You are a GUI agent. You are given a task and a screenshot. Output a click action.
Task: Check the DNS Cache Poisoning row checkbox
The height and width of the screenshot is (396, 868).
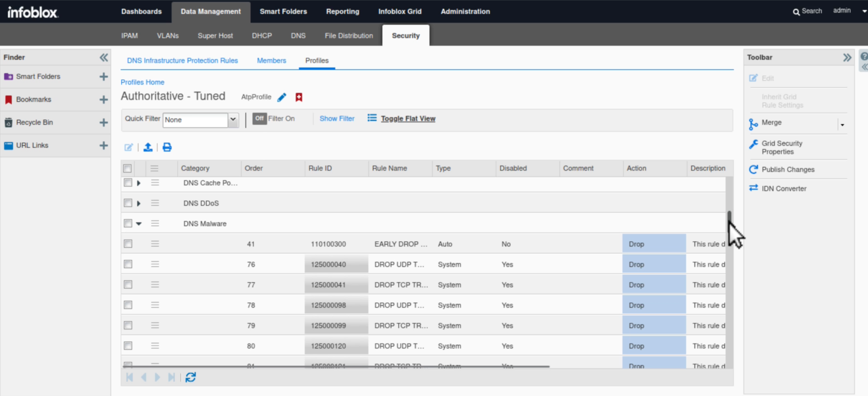[128, 183]
